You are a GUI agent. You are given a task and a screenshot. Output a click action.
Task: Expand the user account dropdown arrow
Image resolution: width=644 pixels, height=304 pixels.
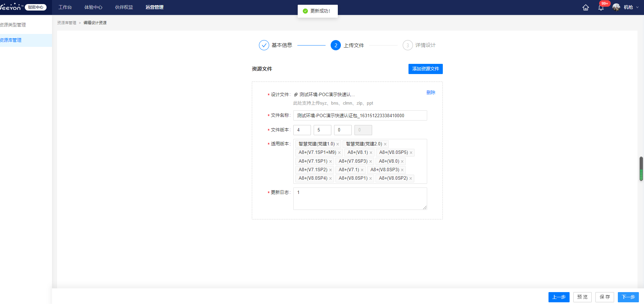(637, 7)
